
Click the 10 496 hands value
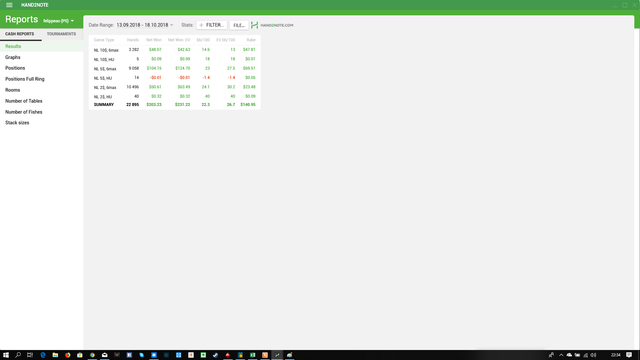click(133, 87)
